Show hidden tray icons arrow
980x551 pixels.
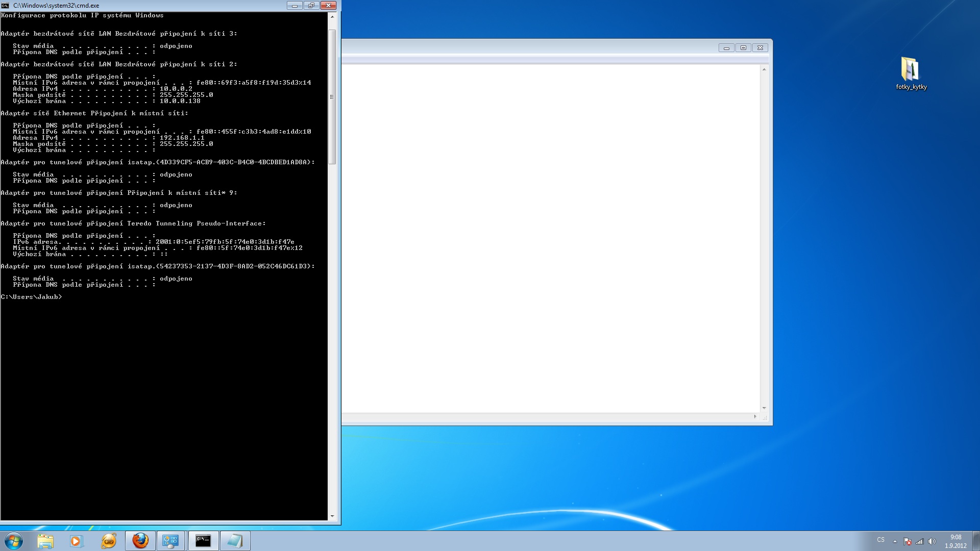tap(895, 541)
